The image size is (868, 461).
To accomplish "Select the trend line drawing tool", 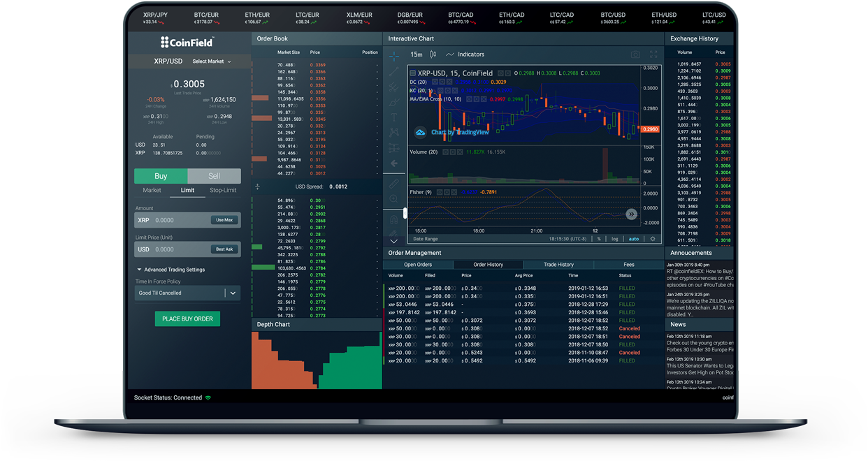I will click(x=394, y=72).
